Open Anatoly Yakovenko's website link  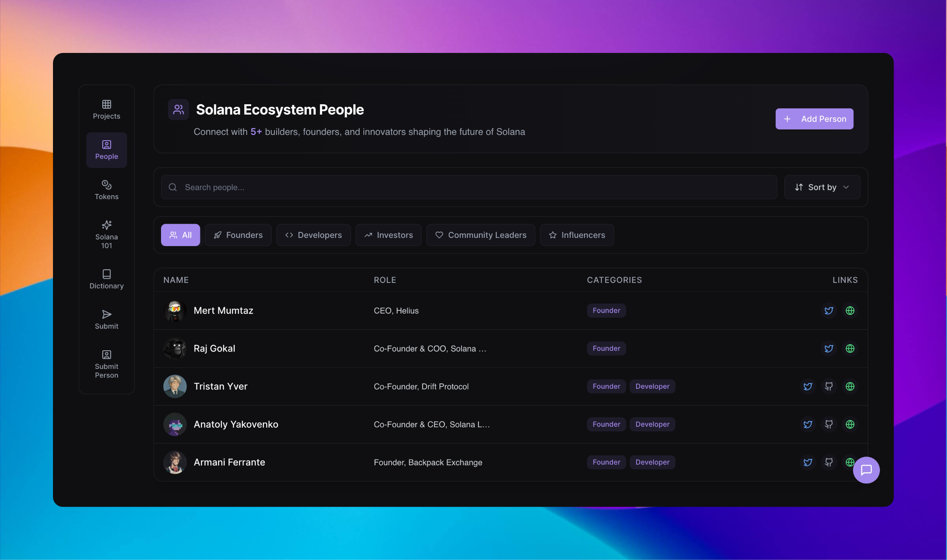point(850,424)
